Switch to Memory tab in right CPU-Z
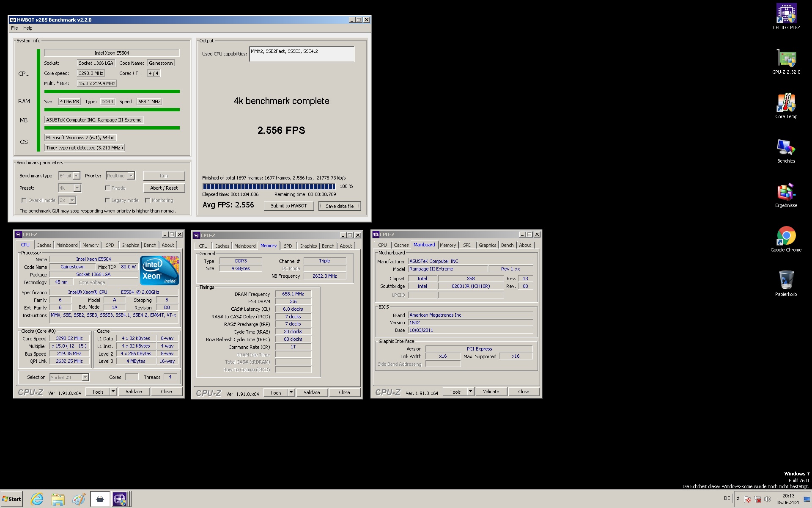 [448, 245]
